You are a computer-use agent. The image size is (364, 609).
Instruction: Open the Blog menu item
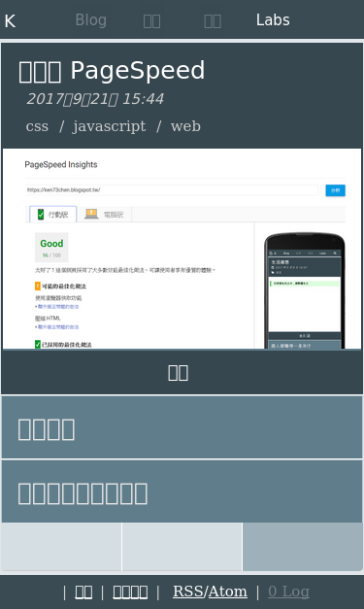(x=91, y=20)
